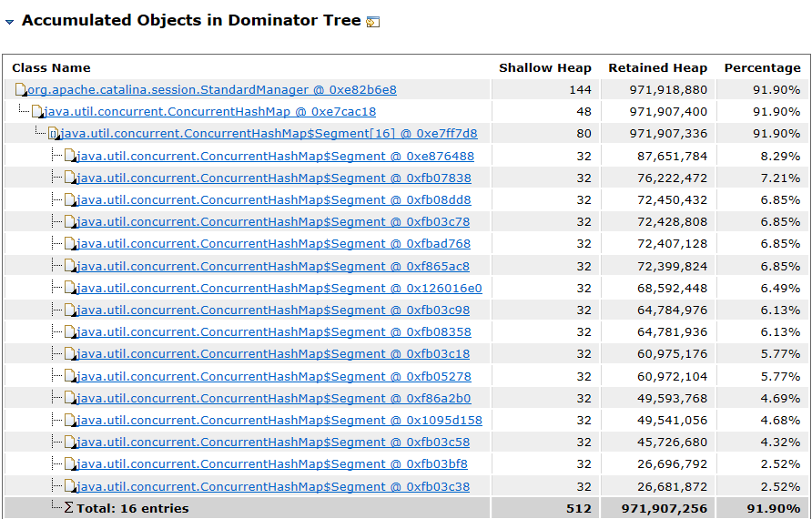Open Segment @ 0xf86a2b0 link

(274, 398)
